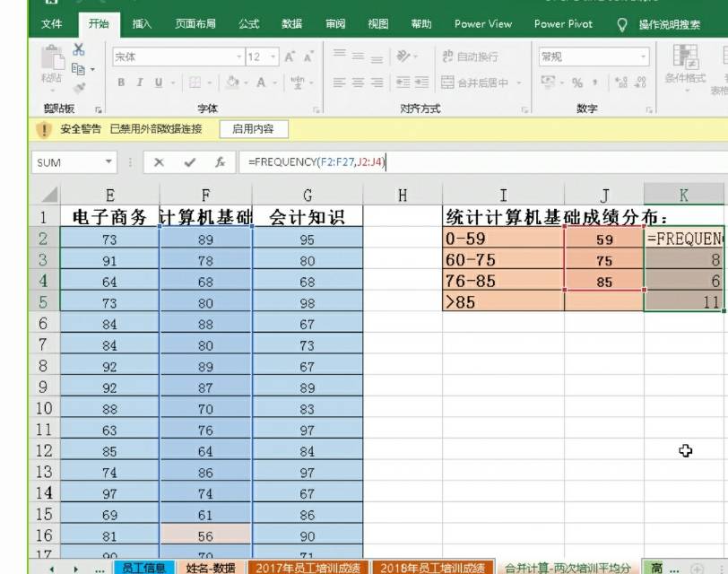Click the decrease decimal icon
Viewport: 728px width, 574px height.
pos(640,83)
